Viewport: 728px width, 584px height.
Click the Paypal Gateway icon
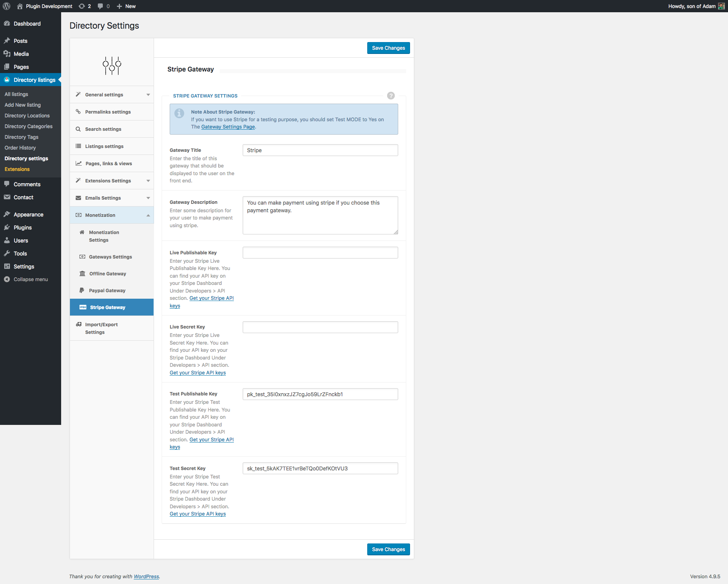[x=82, y=290]
